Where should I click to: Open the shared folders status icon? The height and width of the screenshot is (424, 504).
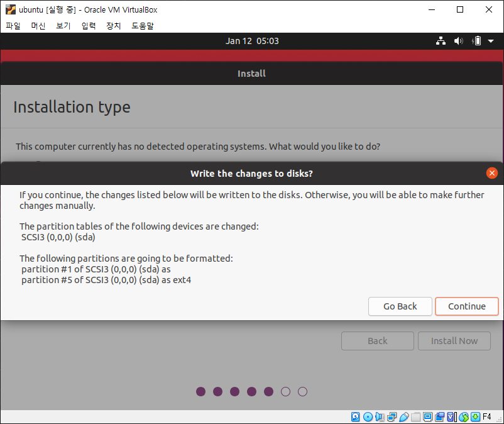[x=415, y=417]
